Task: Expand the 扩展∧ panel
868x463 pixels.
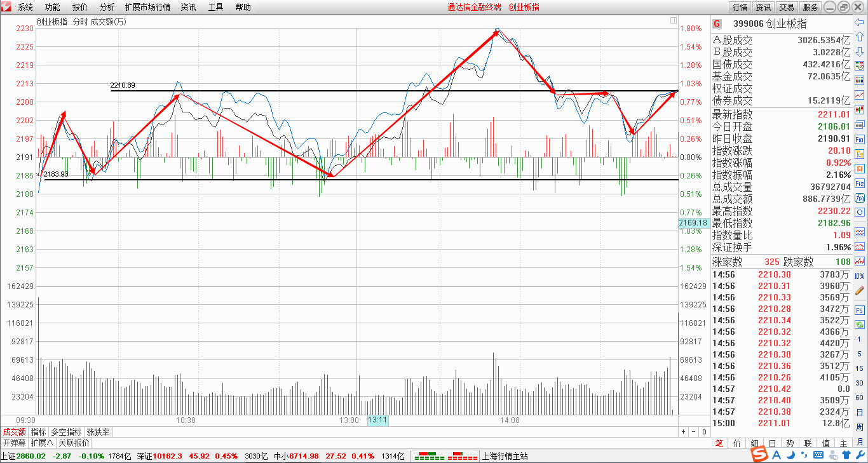Action: [x=42, y=443]
